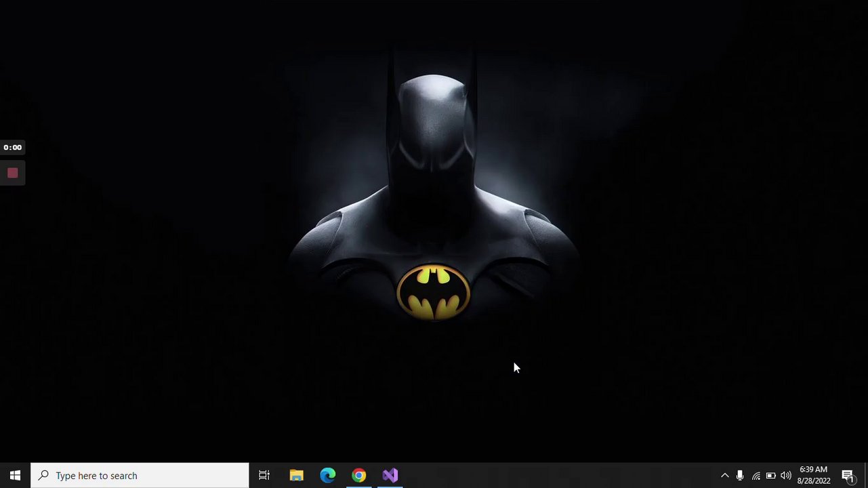Open Task View from the taskbar
This screenshot has width=868, height=488.
click(264, 476)
